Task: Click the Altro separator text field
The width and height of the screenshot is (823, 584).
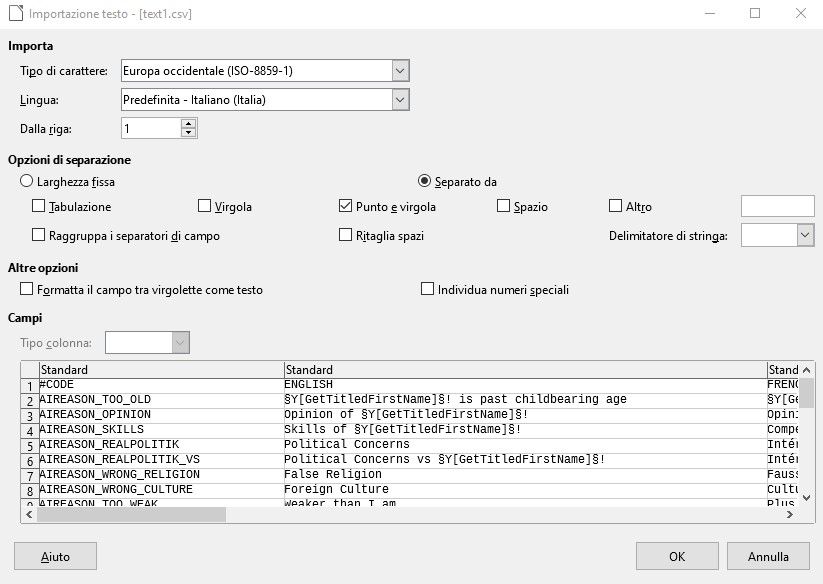Action: [x=777, y=206]
